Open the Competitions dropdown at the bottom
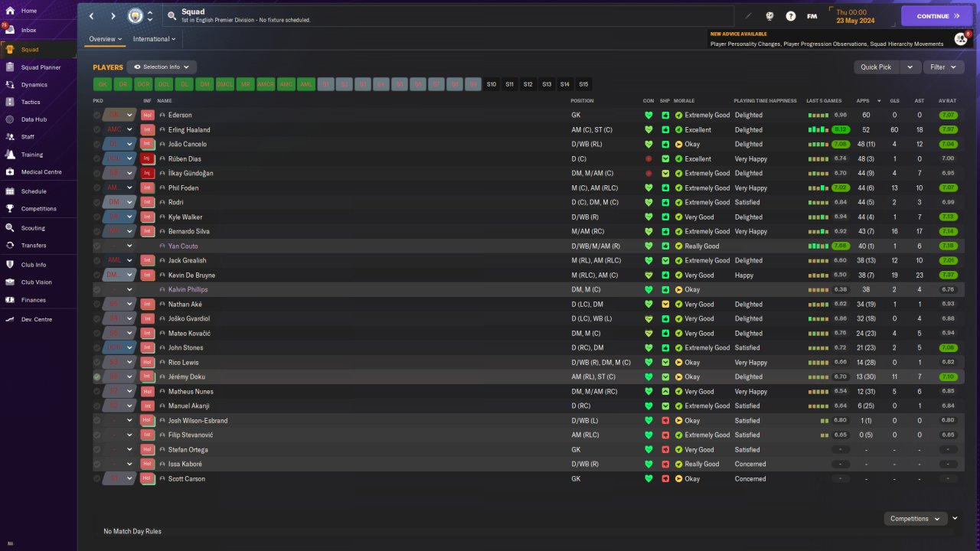The image size is (980, 551). (915, 519)
